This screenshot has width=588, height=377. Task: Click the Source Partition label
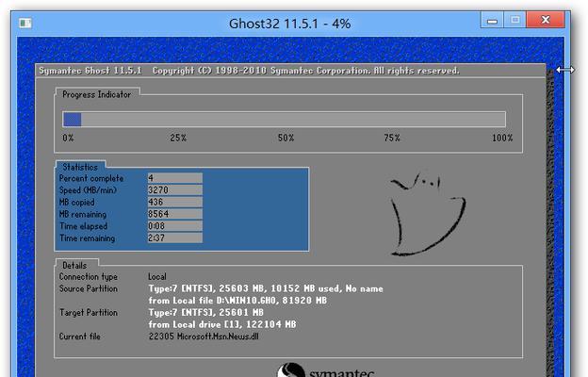pyautogui.click(x=89, y=288)
